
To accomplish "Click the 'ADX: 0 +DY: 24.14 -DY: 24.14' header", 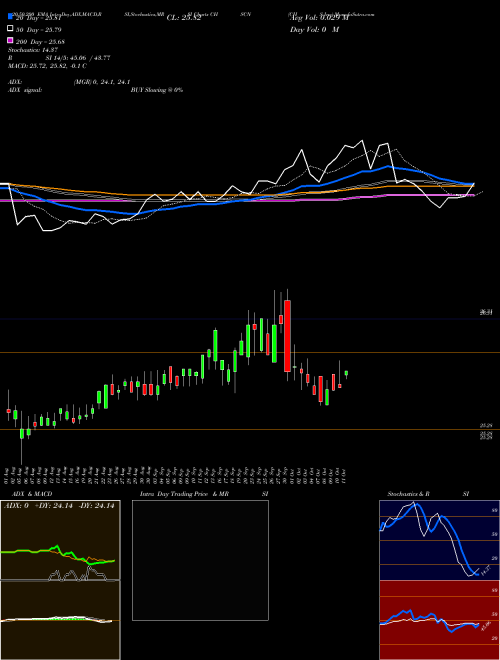I will (59, 506).
